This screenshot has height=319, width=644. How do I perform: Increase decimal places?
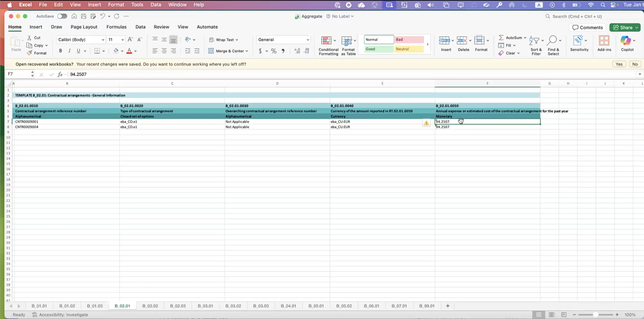pyautogui.click(x=297, y=51)
